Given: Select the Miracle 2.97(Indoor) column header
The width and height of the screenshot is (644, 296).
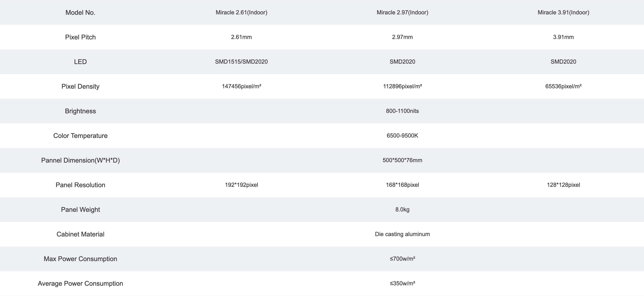Looking at the screenshot, I should coord(402,13).
